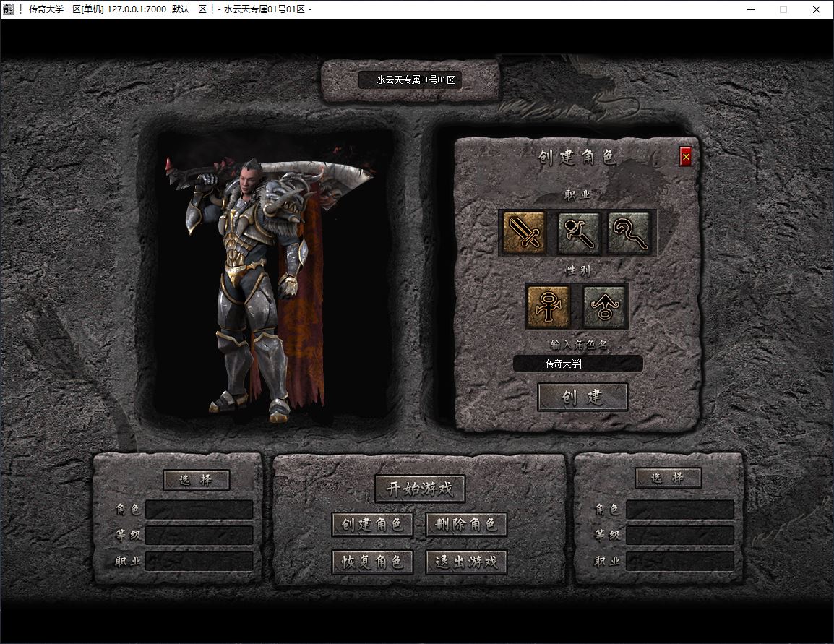This screenshot has width=834, height=644.
Task: Click the 创建 button
Action: pos(582,397)
